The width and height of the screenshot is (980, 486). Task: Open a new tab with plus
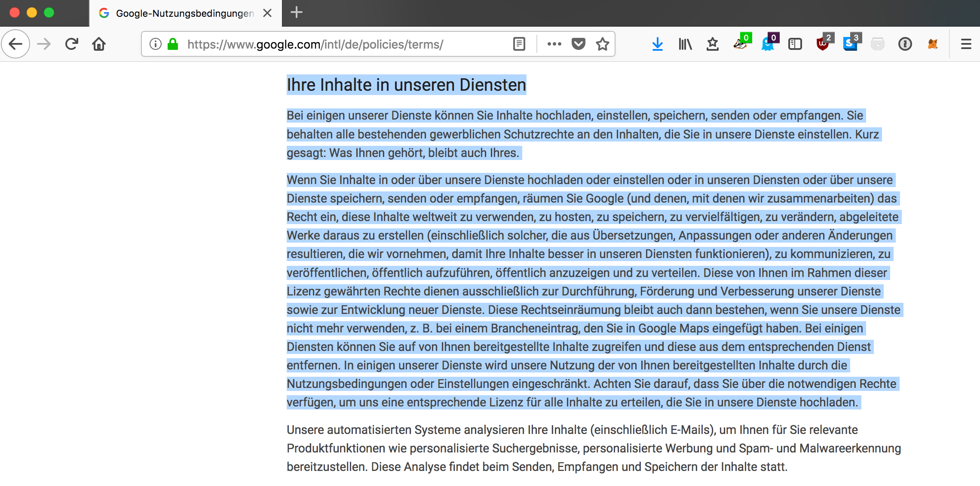(x=297, y=12)
